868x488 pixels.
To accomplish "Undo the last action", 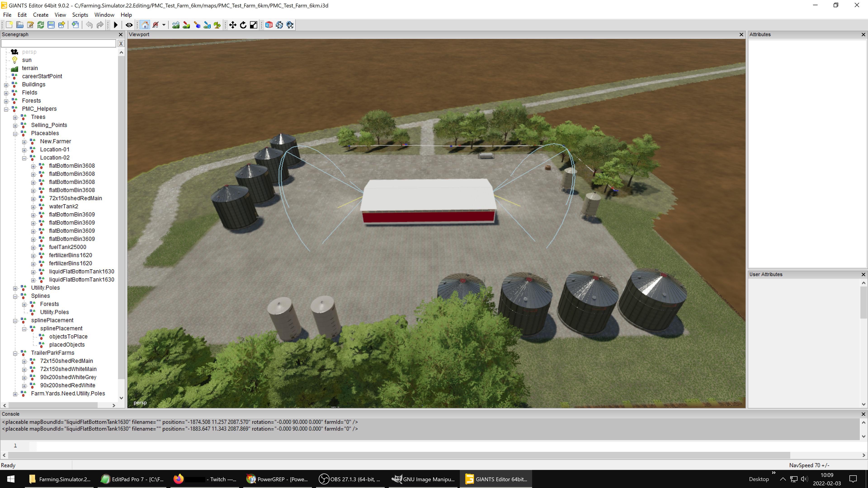I will click(89, 25).
